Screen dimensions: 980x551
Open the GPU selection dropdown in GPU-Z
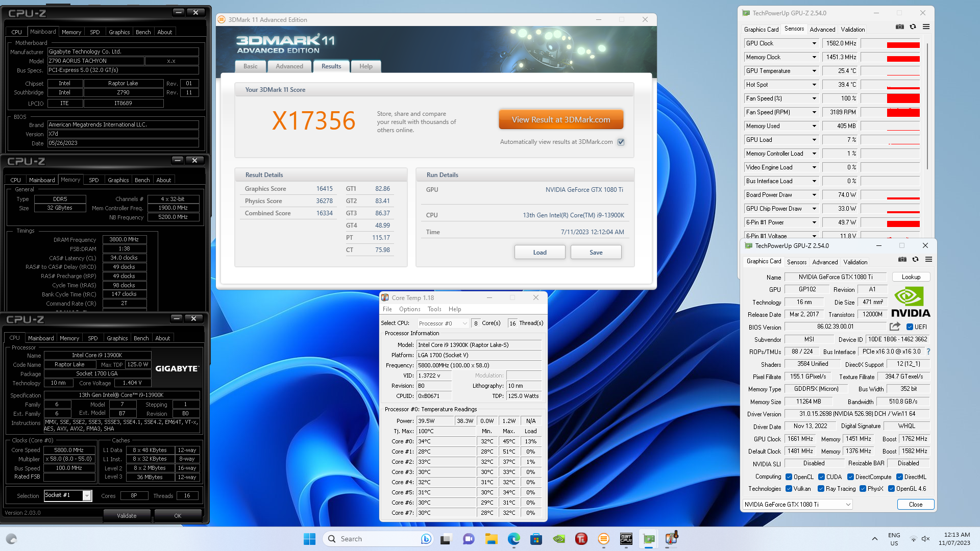[x=798, y=504]
